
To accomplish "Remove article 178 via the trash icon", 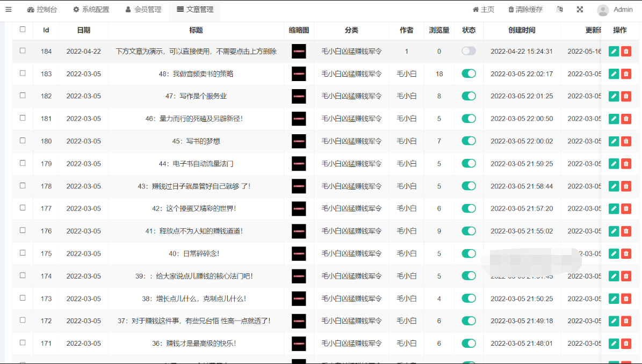I will click(626, 186).
